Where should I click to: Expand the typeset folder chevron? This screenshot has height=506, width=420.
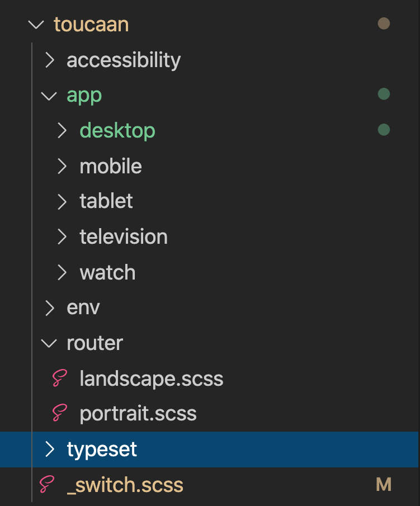pos(50,449)
